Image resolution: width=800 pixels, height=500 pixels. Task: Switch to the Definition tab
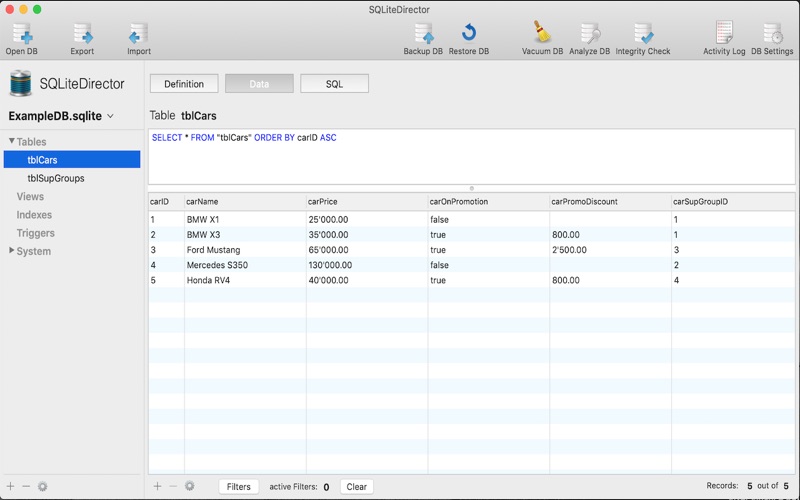[184, 84]
